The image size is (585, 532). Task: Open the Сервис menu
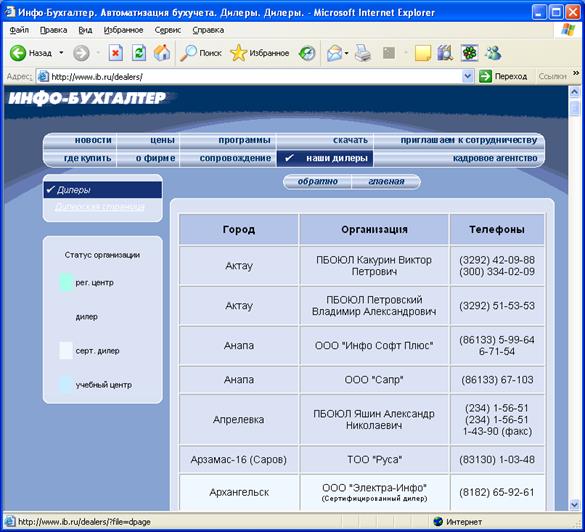[x=168, y=30]
